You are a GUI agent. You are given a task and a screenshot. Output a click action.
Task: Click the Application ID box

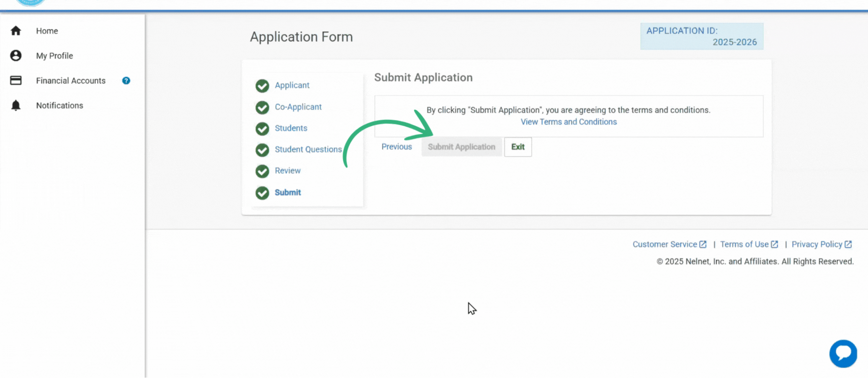click(x=701, y=36)
